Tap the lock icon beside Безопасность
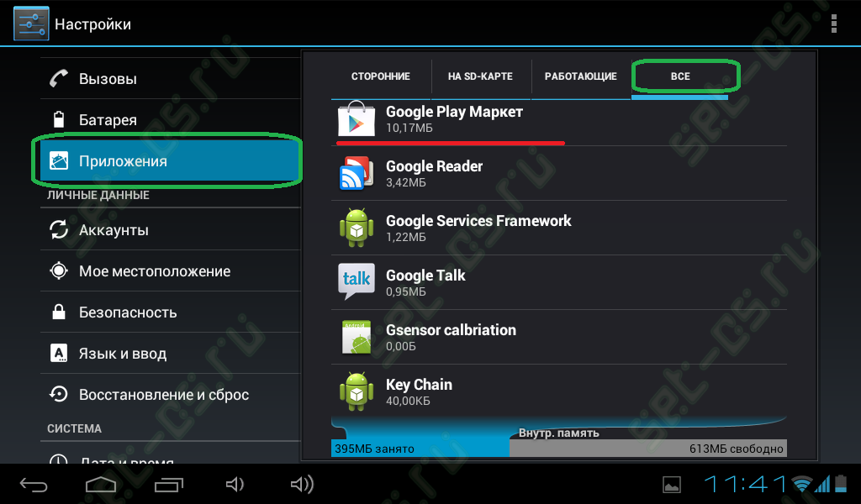This screenshot has width=861, height=504. 59,312
